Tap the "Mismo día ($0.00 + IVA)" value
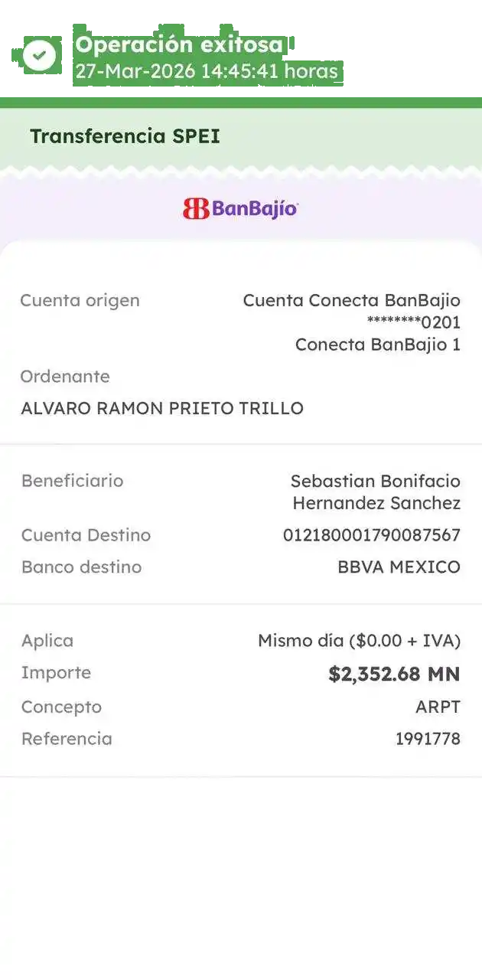Screen dimensions: 482x980 click(359, 641)
